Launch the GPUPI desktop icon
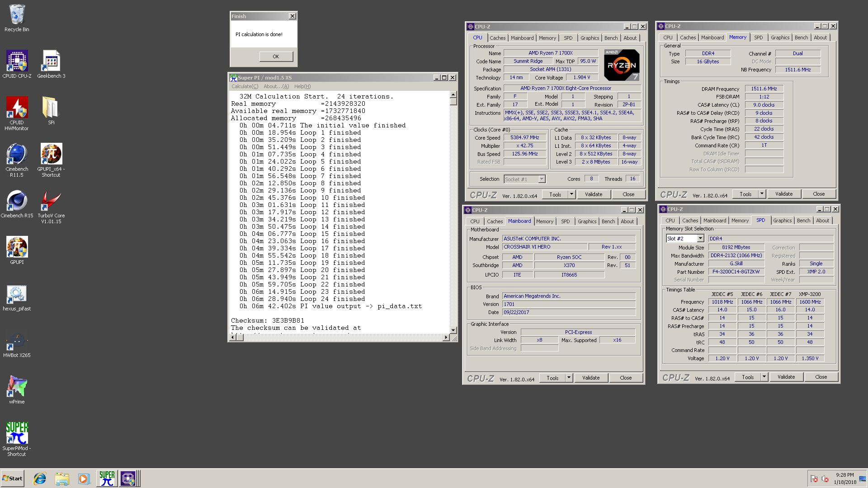The image size is (868, 488). [x=17, y=250]
